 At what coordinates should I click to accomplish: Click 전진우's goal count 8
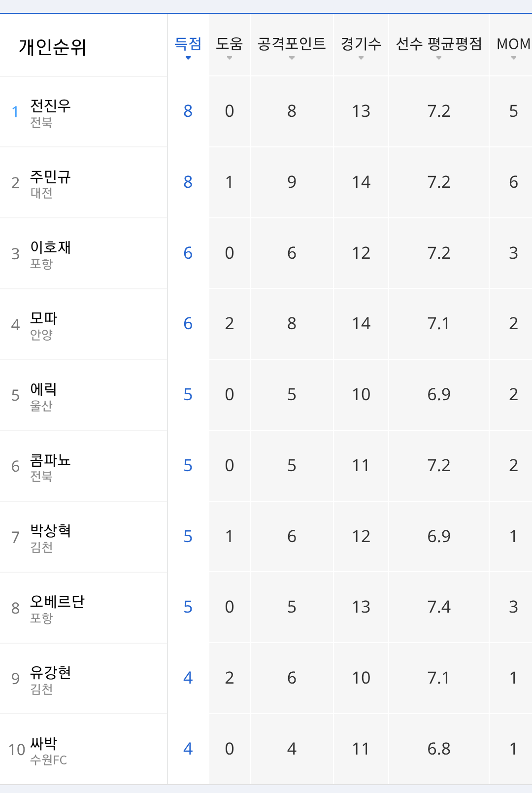click(x=188, y=111)
